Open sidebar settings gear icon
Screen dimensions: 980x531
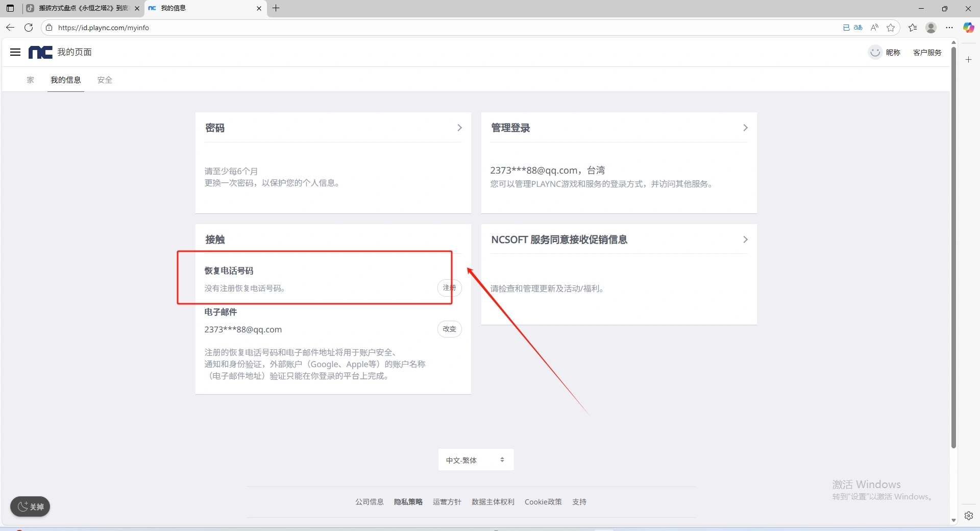coord(968,516)
